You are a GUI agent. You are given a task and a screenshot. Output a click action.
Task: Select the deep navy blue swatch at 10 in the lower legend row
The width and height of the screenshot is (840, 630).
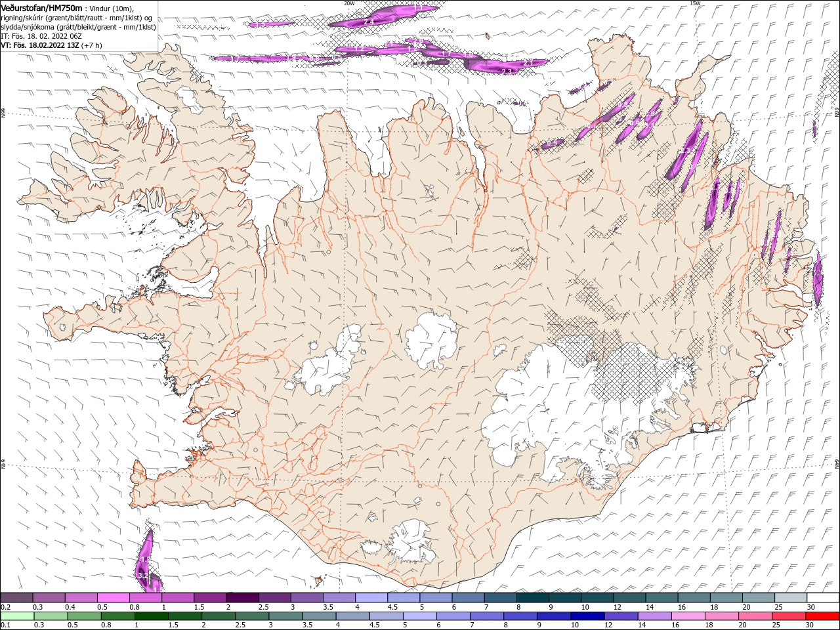point(586,616)
